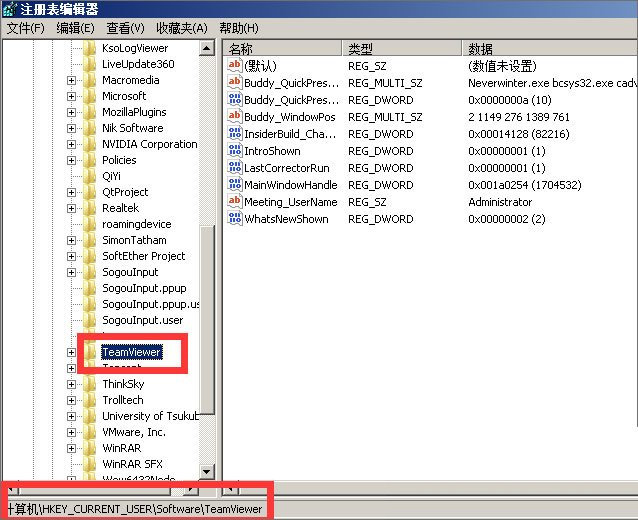Click the QiYi folder icon
This screenshot has width=638, height=520.
coord(90,176)
